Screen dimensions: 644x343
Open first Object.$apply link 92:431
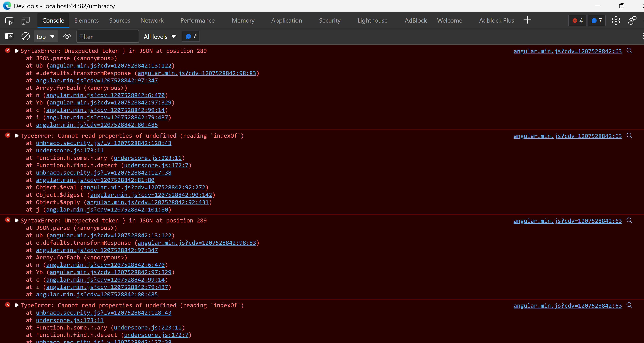point(148,202)
